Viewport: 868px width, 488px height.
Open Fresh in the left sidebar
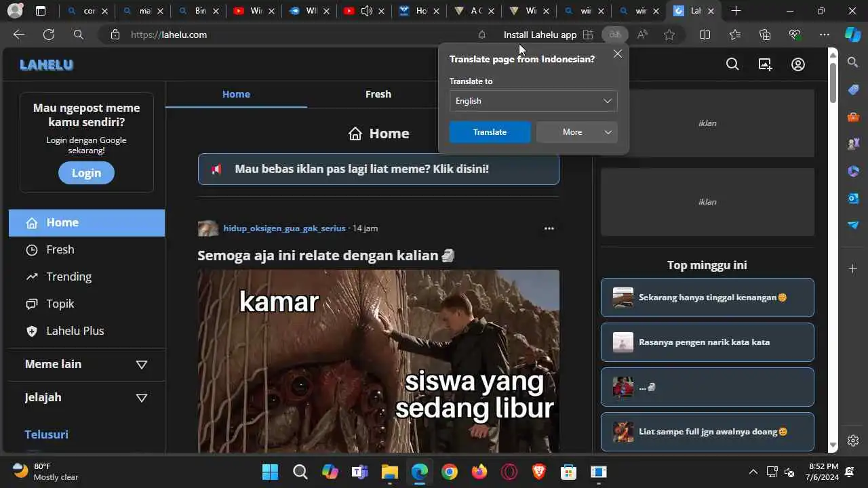pyautogui.click(x=87, y=249)
